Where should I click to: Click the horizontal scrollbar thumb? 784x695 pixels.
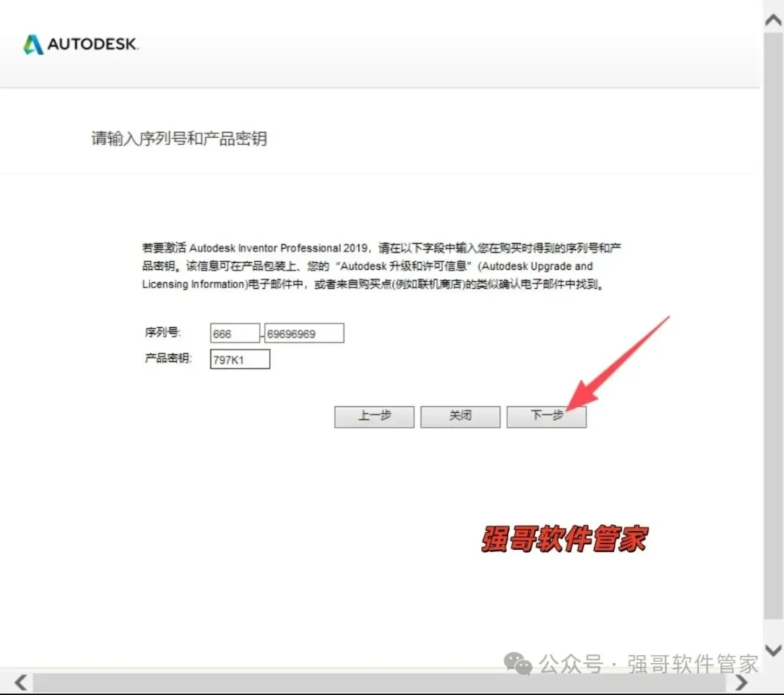(379, 682)
